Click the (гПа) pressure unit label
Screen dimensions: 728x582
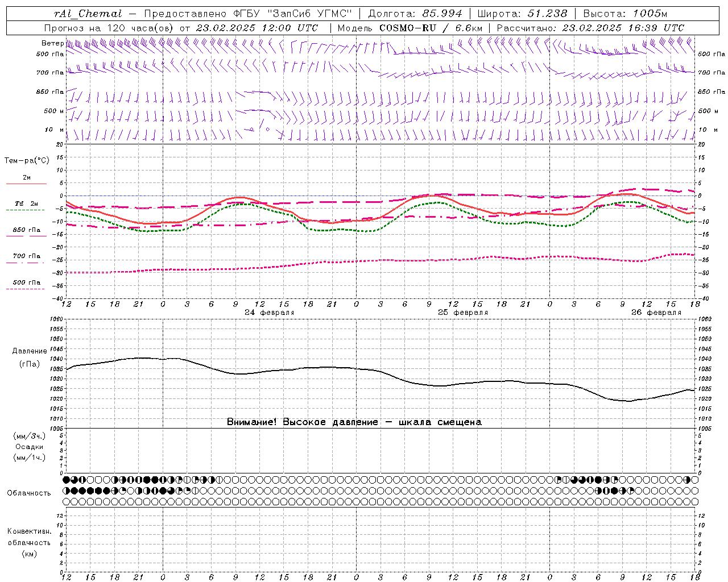pyautogui.click(x=30, y=364)
